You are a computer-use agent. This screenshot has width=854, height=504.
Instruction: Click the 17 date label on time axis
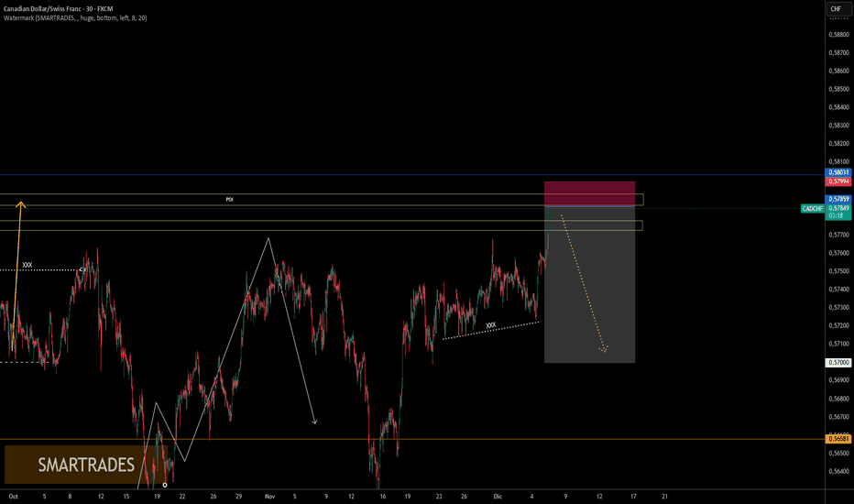pos(633,497)
